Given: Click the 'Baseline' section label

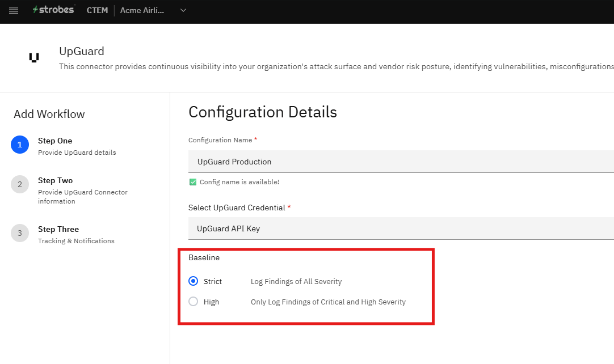Looking at the screenshot, I should pos(204,257).
